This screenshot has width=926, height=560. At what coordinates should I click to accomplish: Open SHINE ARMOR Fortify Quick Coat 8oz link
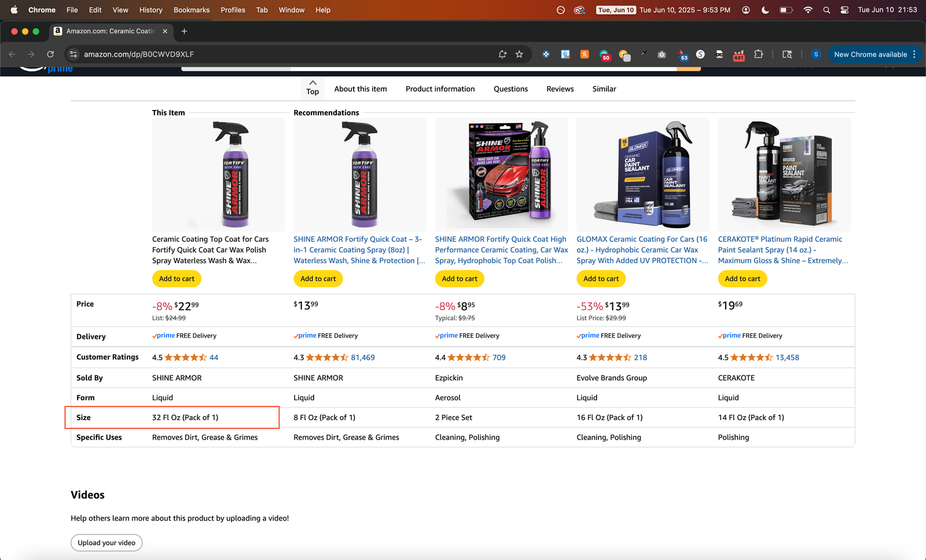tap(359, 250)
